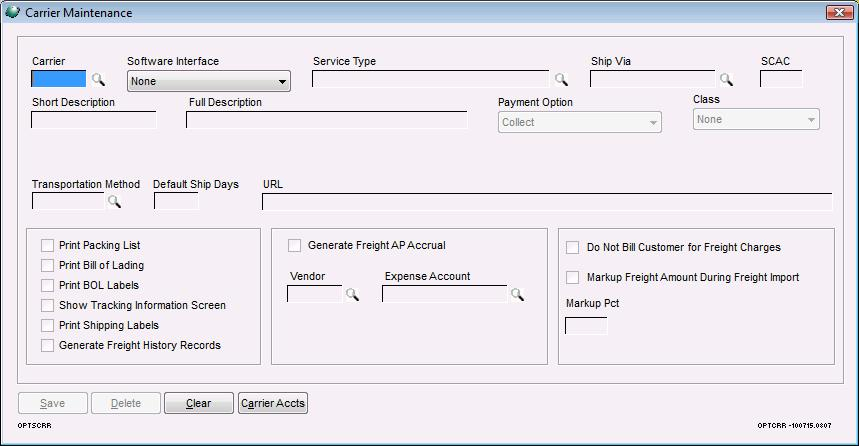Click the Carrier Maintenance window app icon

12,12
